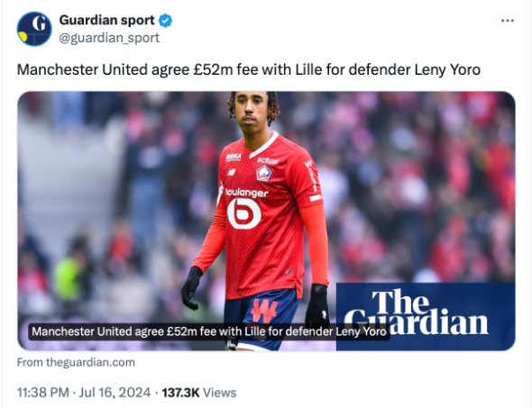Click 'Manchester United' in the tweet text

point(82,70)
